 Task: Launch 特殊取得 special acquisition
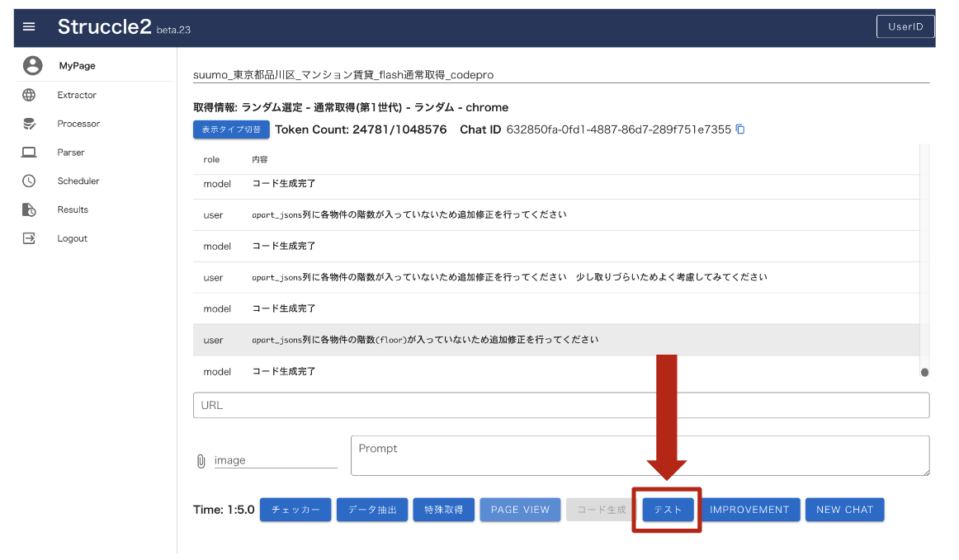tap(443, 509)
